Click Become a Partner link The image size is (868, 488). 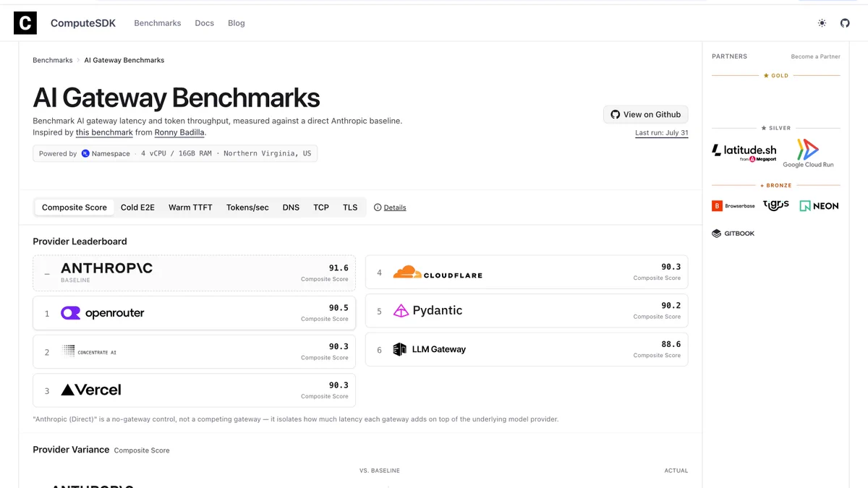[x=816, y=56]
